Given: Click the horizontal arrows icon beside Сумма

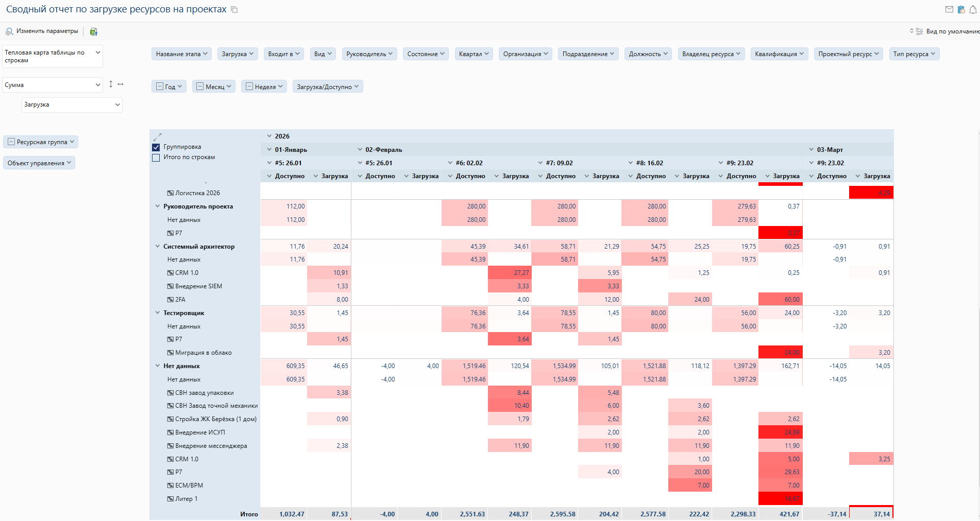Looking at the screenshot, I should click(121, 84).
